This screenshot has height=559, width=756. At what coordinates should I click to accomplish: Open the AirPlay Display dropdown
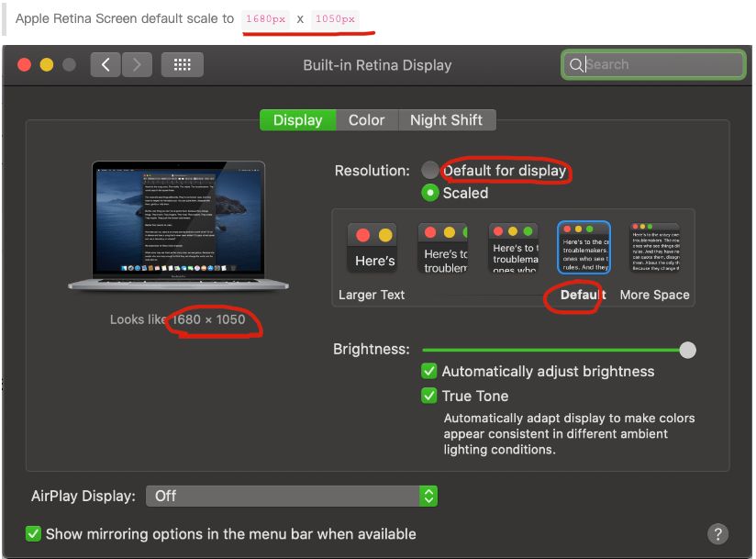(x=292, y=496)
